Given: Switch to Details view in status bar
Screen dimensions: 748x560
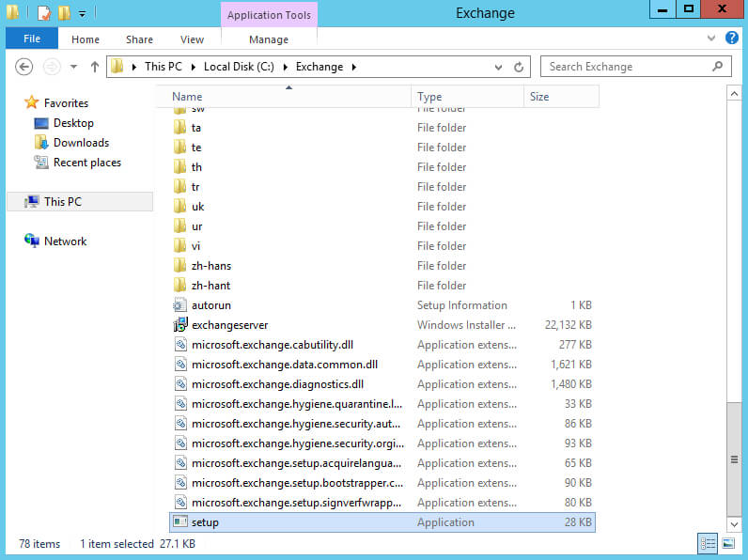Looking at the screenshot, I should (708, 543).
